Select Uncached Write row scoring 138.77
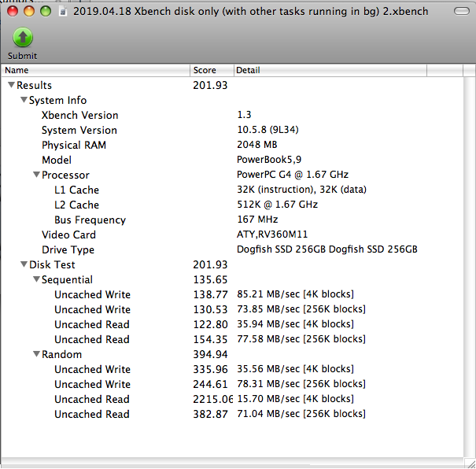The image size is (476, 469). [x=232, y=294]
